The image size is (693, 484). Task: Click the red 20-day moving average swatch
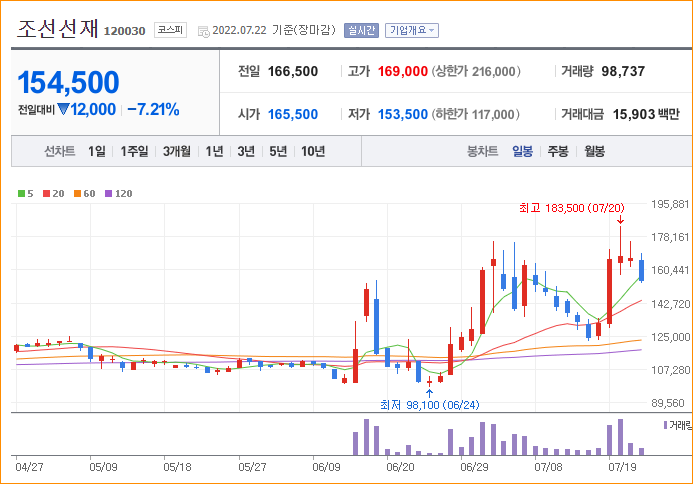[46, 194]
